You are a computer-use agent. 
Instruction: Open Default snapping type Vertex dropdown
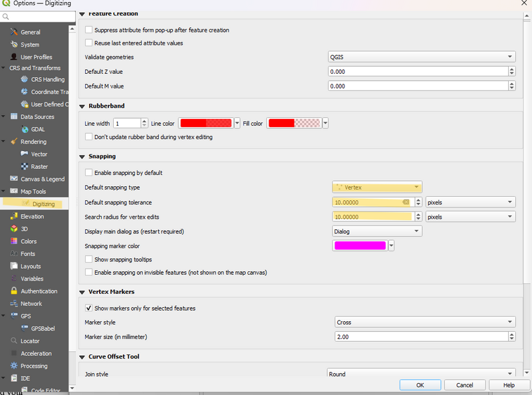377,187
